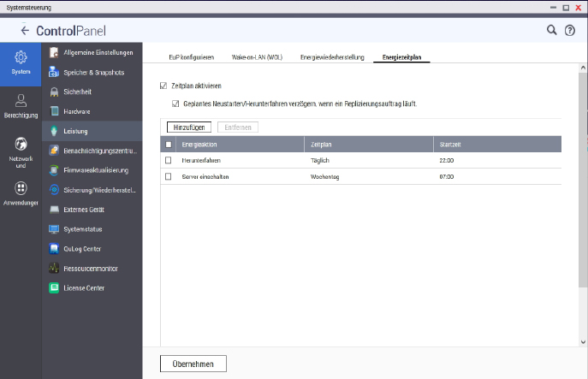Viewport: 588px width, 379px height.
Task: Check the Server einschalten row checkbox
Action: [x=168, y=176]
